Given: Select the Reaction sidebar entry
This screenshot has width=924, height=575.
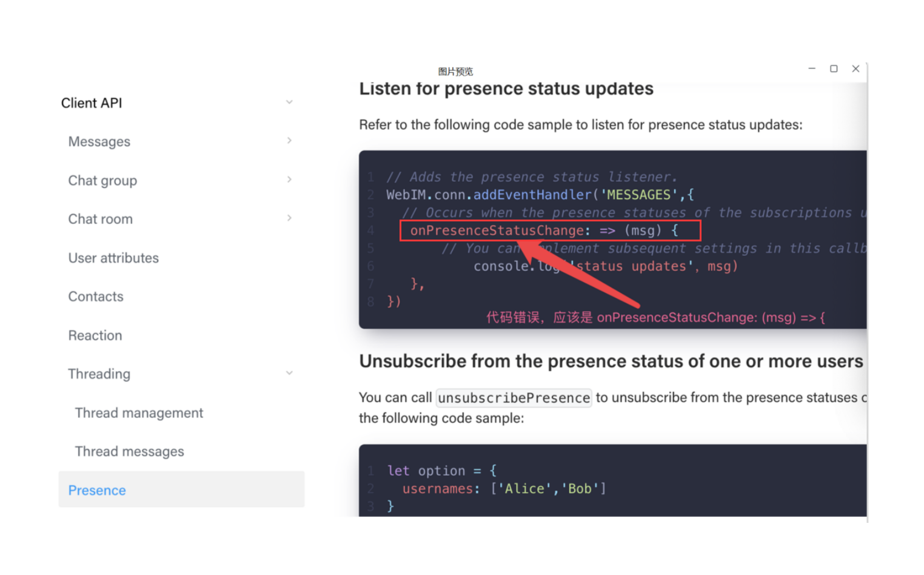Looking at the screenshot, I should tap(95, 335).
